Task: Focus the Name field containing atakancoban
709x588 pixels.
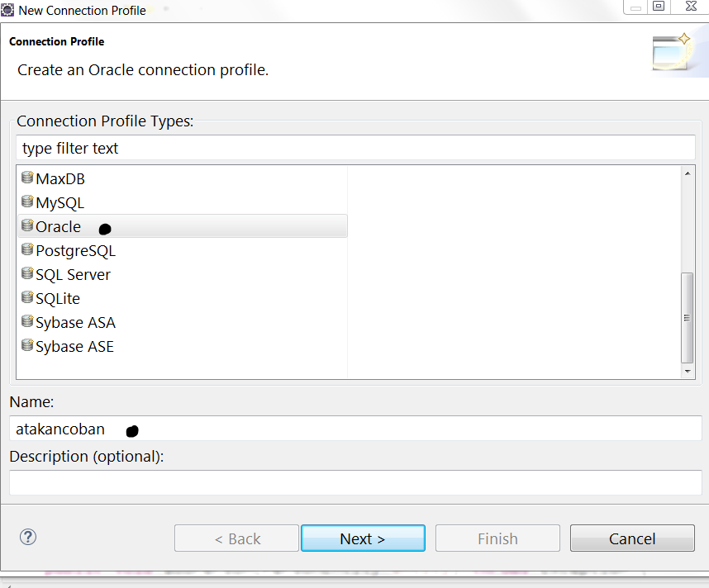Action: coord(355,429)
